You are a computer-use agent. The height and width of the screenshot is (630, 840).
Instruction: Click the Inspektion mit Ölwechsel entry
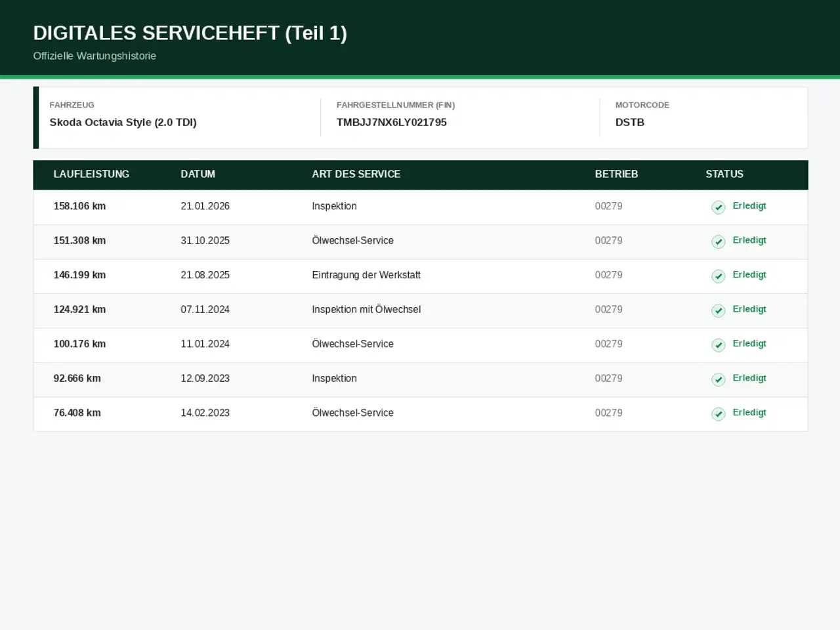(366, 310)
